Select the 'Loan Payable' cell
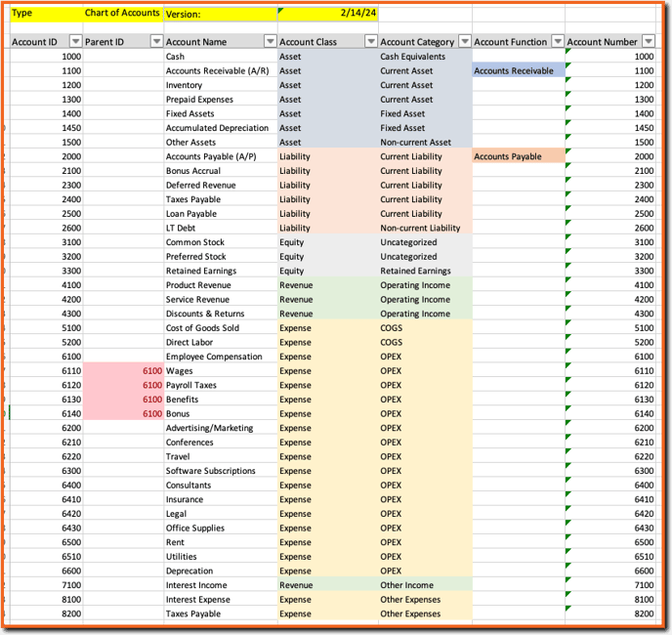672x635 pixels. tap(221, 214)
